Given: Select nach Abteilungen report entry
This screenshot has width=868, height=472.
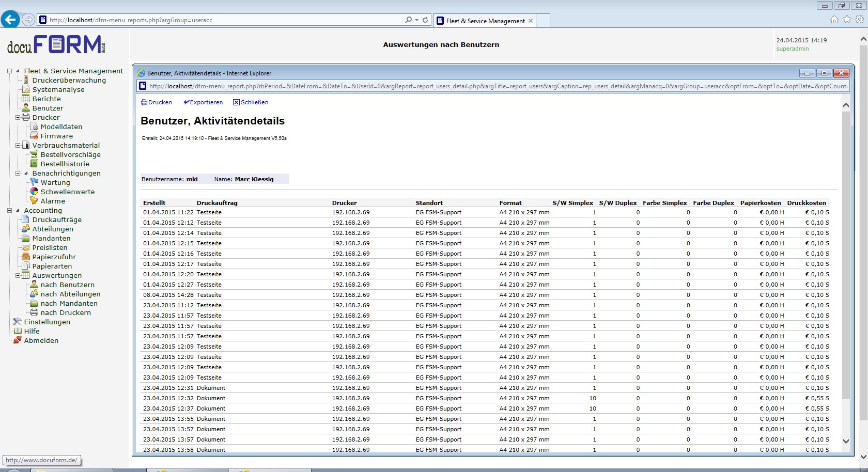Looking at the screenshot, I should tap(70, 294).
